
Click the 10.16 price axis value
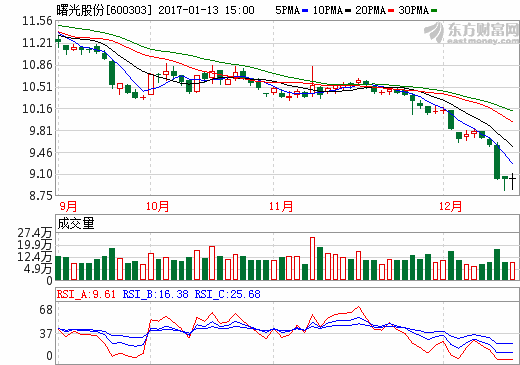click(37, 109)
